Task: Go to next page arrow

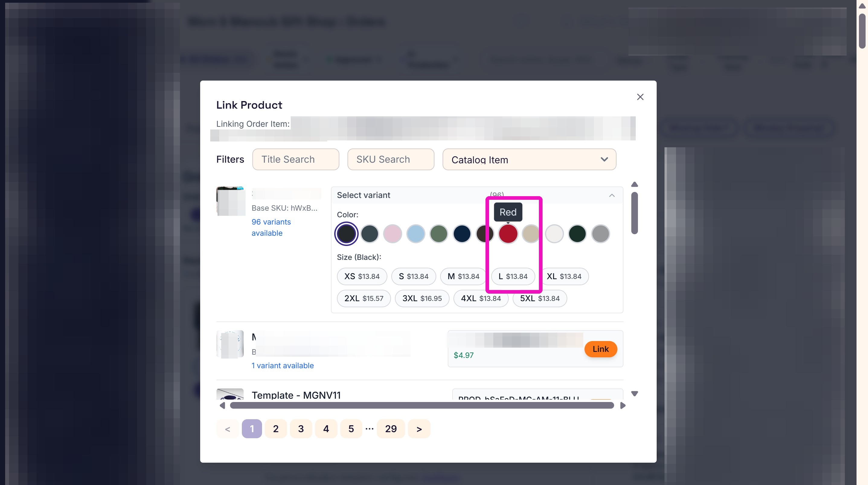Action: pos(419,429)
